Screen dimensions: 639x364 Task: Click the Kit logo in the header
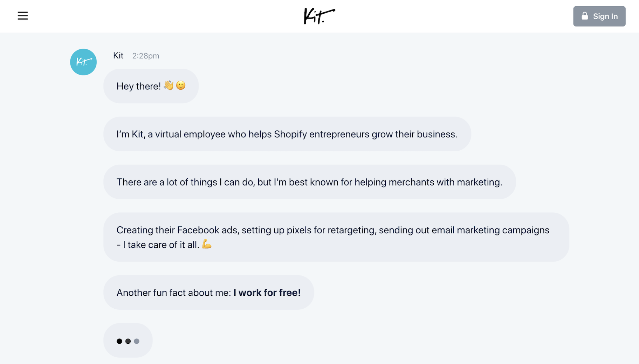click(x=319, y=16)
